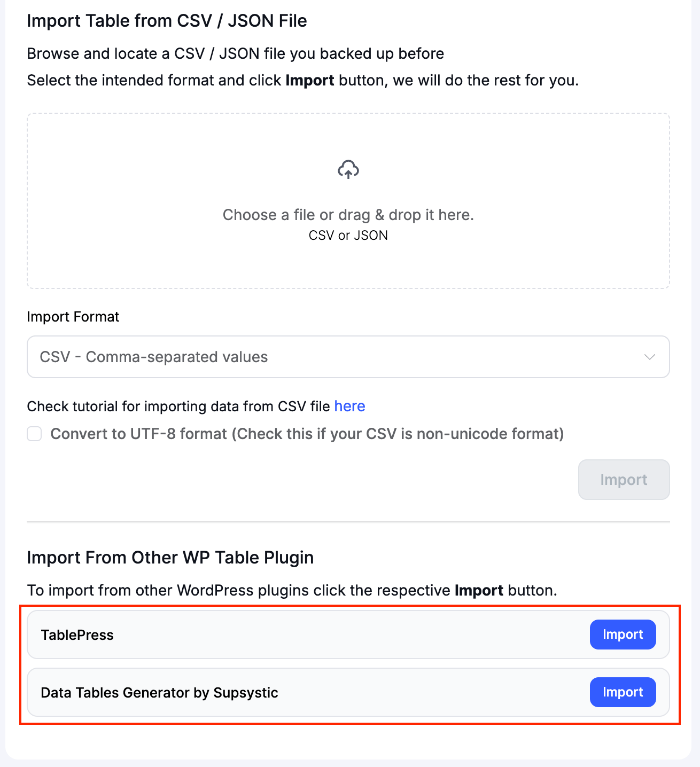The width and height of the screenshot is (700, 767).
Task: Click the dropdown chevron next to CSV format
Action: click(649, 357)
